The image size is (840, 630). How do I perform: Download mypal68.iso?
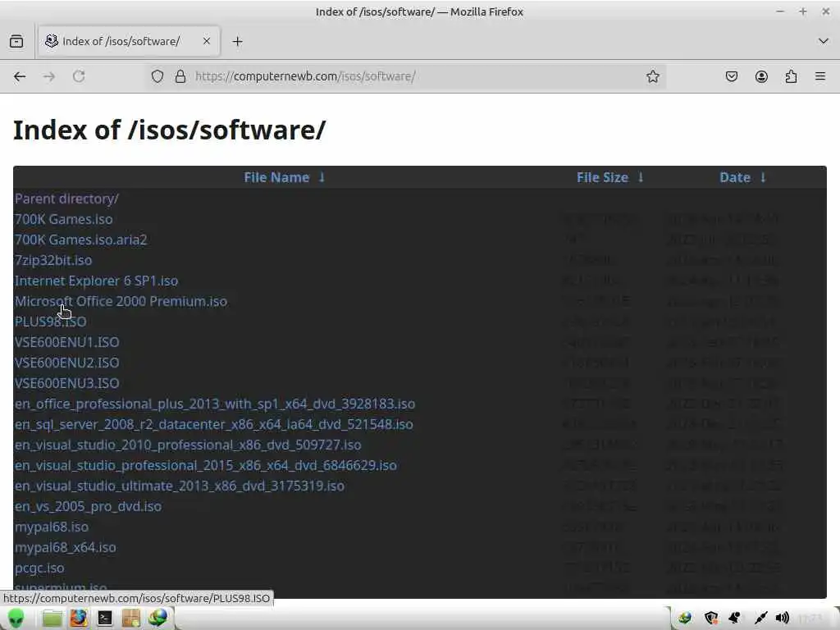click(x=52, y=527)
